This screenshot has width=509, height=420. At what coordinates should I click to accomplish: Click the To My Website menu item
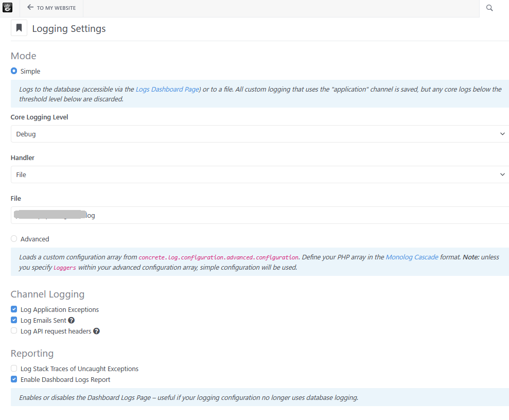56,8
